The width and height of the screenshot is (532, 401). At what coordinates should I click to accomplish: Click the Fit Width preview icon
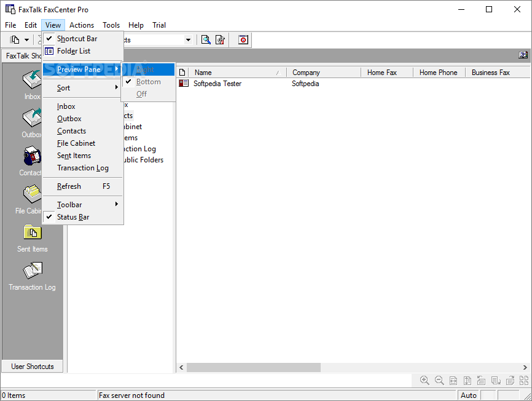point(453,381)
